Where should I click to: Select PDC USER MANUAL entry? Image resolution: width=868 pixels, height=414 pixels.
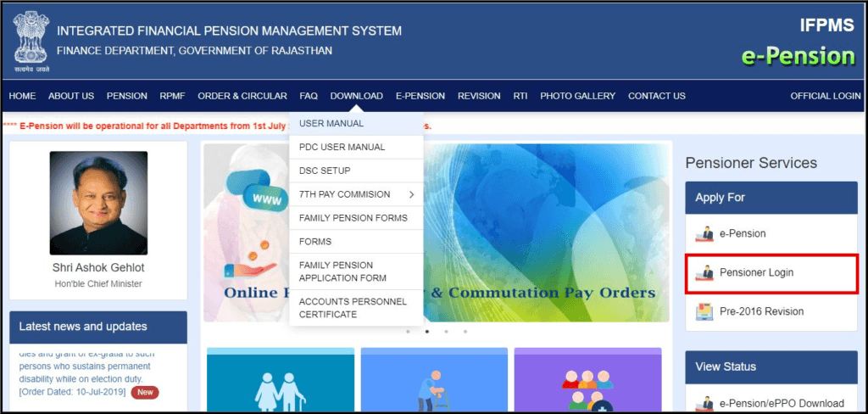point(356,148)
